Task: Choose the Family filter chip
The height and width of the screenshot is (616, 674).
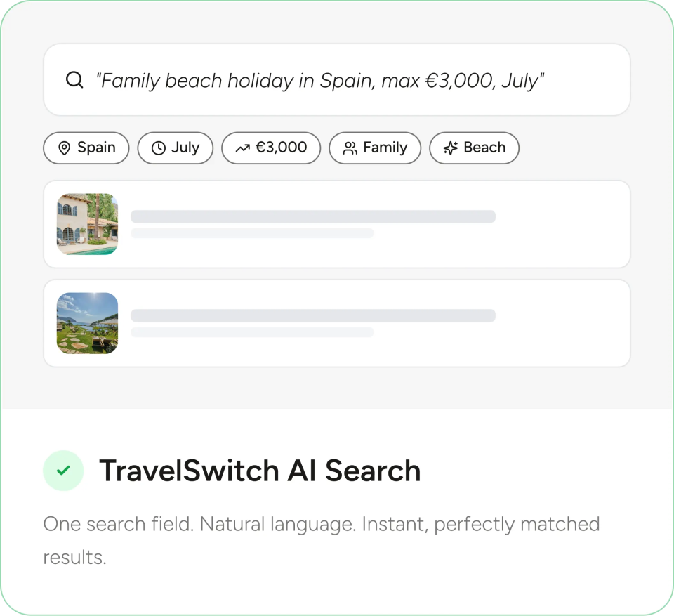Action: 375,148
